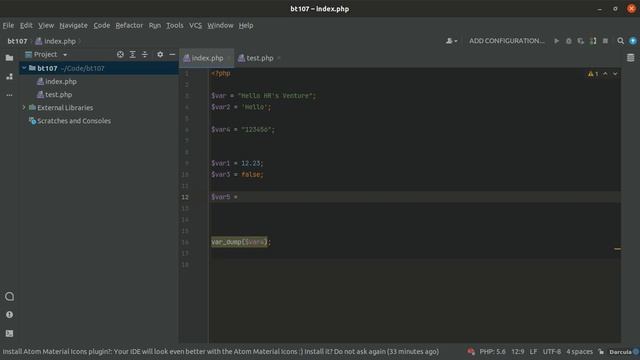
Task: Open the user account dropdown in toolbar
Action: (451, 41)
